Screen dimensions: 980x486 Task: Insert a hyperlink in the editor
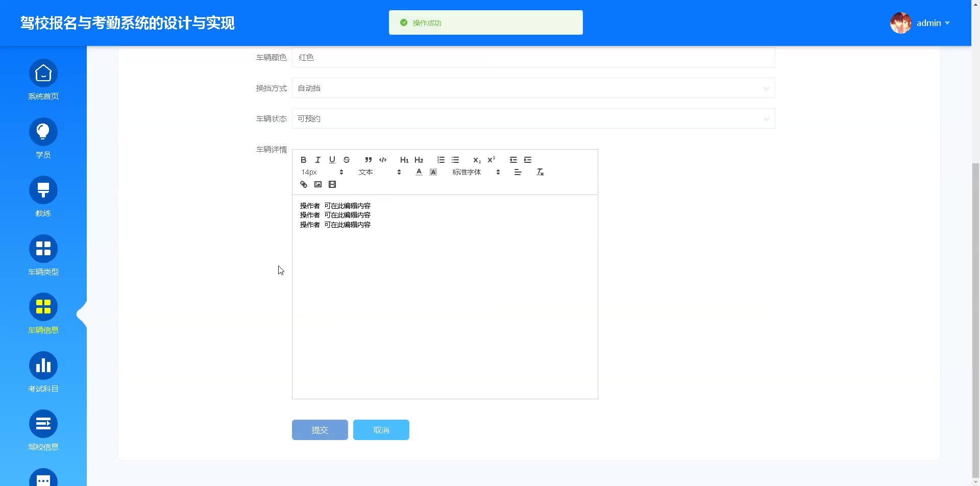pyautogui.click(x=304, y=184)
